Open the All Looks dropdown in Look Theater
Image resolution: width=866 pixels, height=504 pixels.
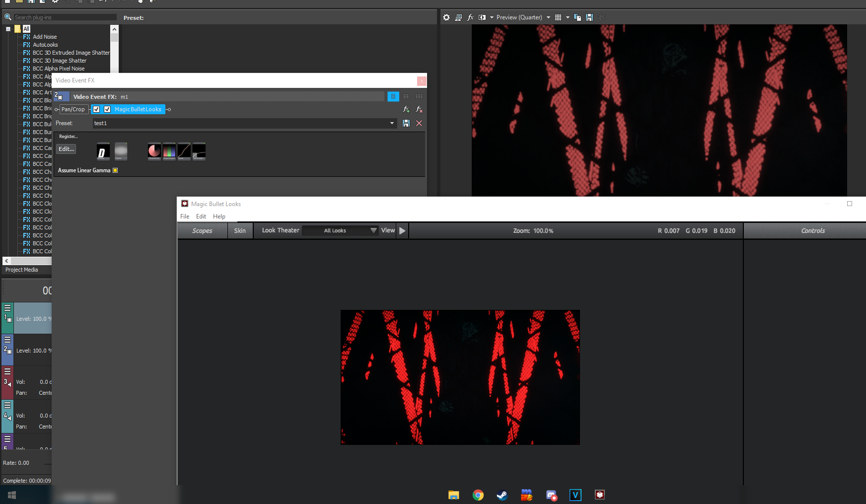[340, 230]
